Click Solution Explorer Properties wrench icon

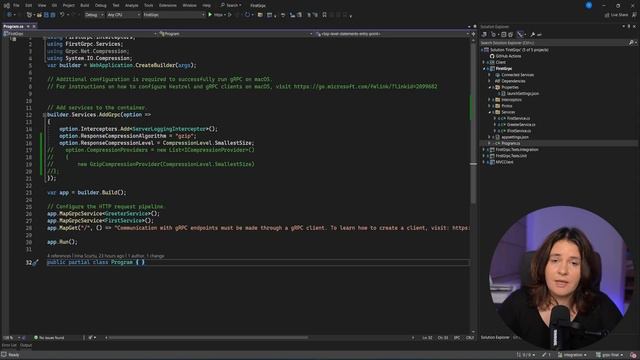pyautogui.click(x=533, y=35)
